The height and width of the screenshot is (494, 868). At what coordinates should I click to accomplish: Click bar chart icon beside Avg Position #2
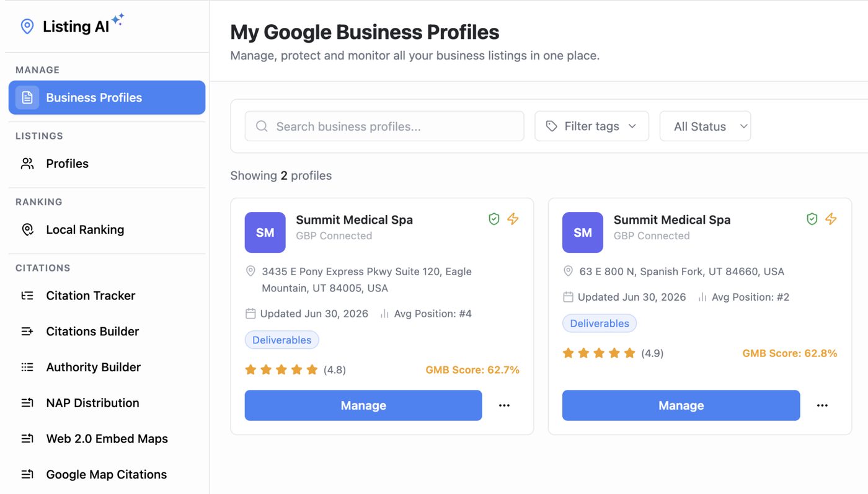coord(702,297)
